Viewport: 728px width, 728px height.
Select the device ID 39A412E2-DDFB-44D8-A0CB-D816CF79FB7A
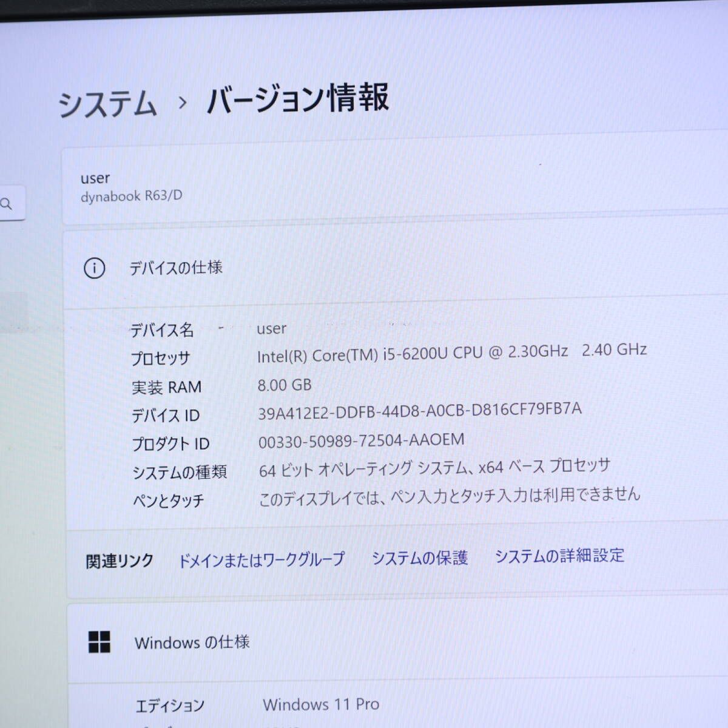point(420,411)
